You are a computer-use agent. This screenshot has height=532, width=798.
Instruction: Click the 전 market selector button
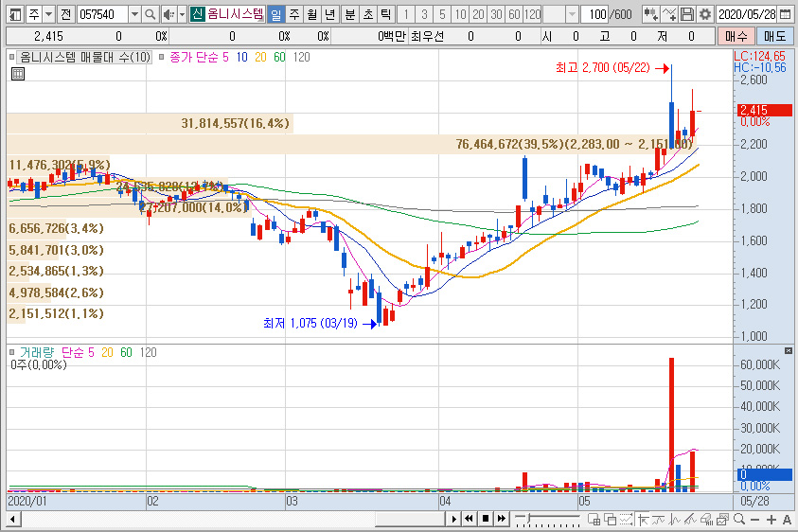point(65,14)
